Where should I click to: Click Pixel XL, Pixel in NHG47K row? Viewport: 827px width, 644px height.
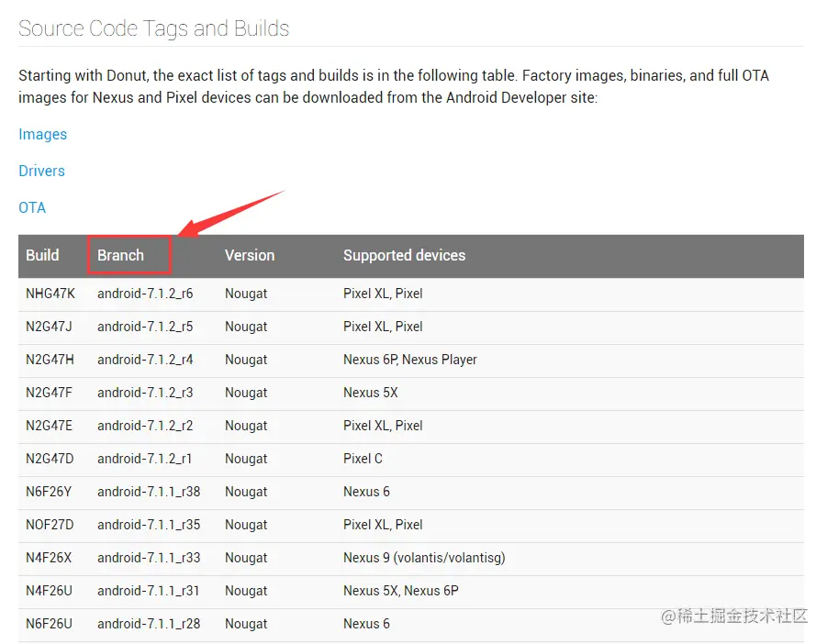[x=383, y=294]
